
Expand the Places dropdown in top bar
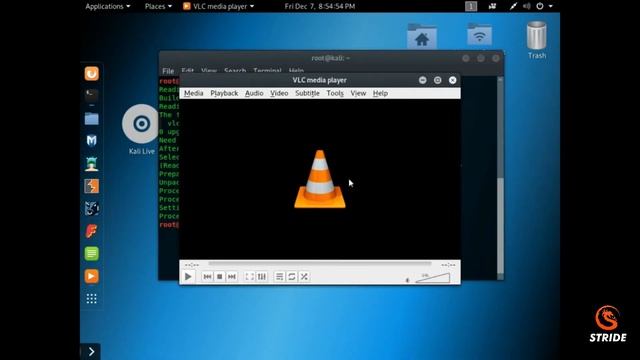[158, 6]
